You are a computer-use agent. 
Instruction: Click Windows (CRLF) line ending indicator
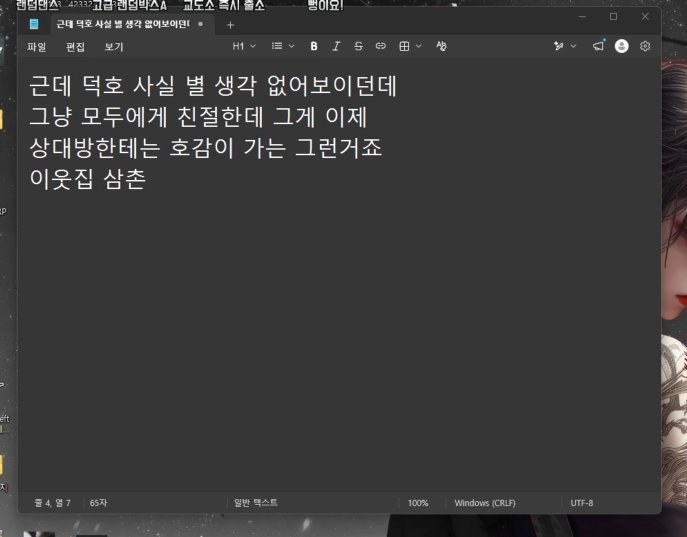click(x=485, y=503)
